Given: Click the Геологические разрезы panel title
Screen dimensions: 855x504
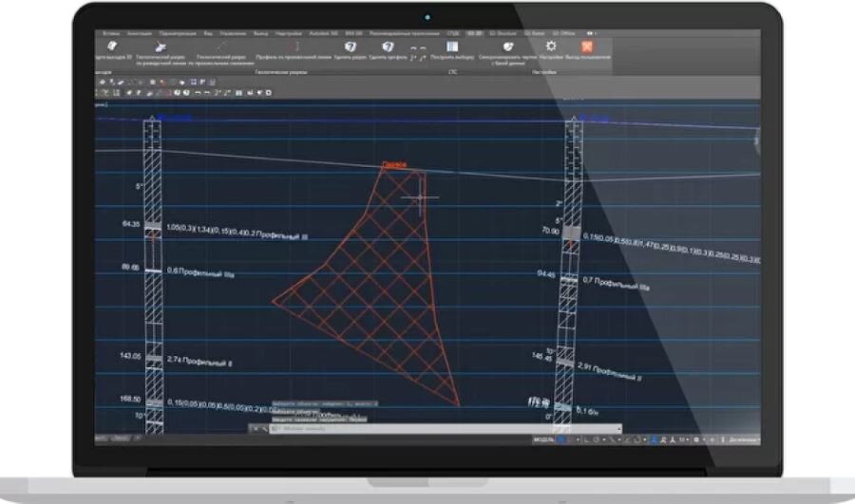Looking at the screenshot, I should (281, 71).
